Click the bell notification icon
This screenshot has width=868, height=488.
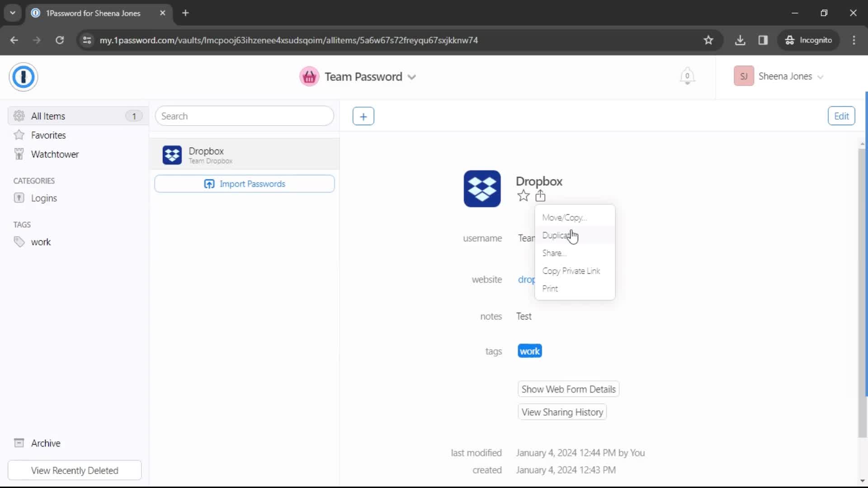click(687, 75)
